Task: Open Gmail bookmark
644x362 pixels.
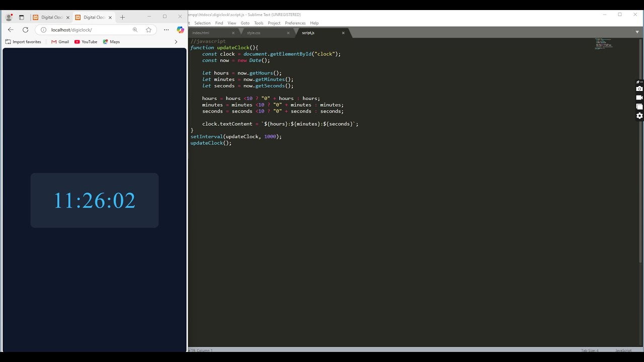Action: [x=60, y=42]
